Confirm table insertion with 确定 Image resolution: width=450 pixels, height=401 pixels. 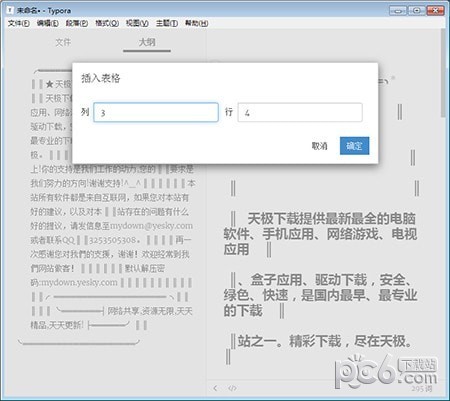(x=354, y=146)
